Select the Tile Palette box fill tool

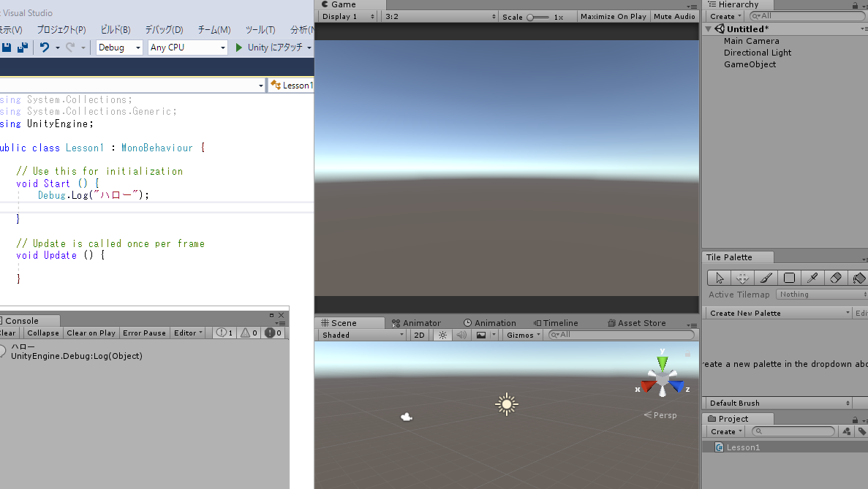[790, 278]
